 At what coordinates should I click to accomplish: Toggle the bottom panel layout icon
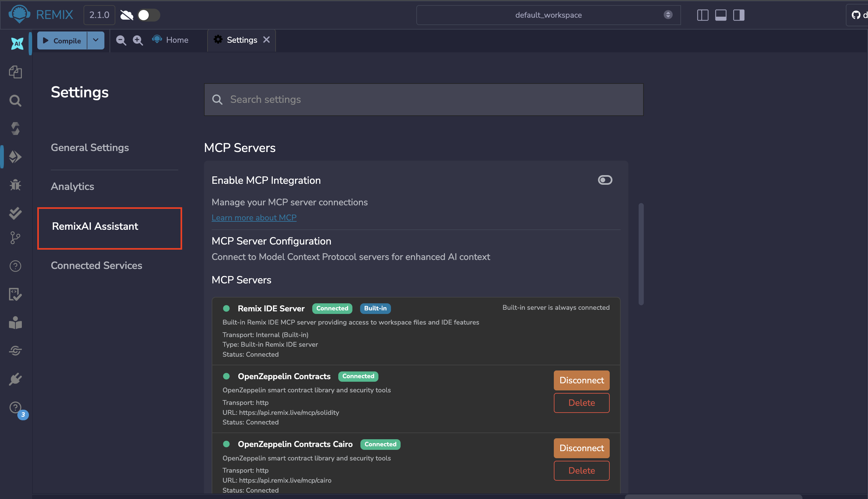click(x=721, y=15)
